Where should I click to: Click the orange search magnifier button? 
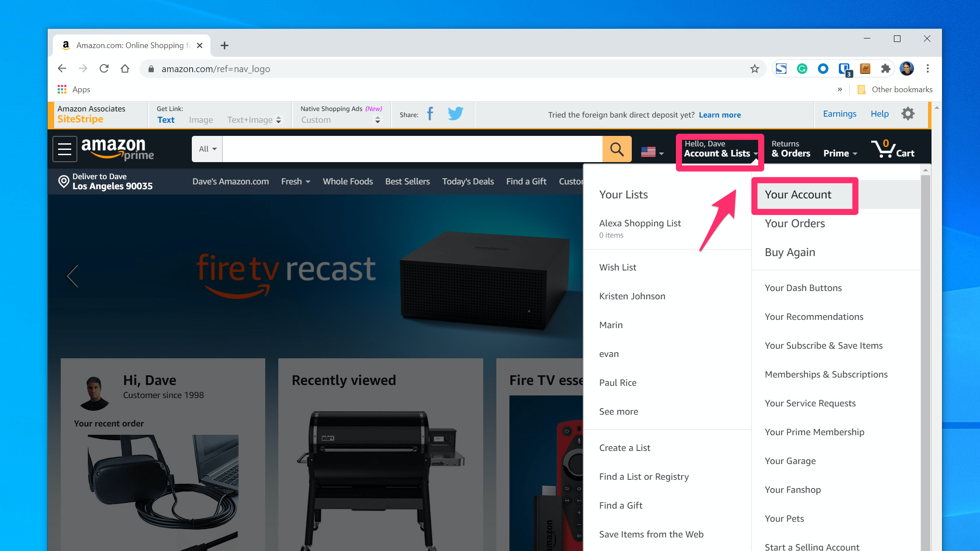pos(616,149)
